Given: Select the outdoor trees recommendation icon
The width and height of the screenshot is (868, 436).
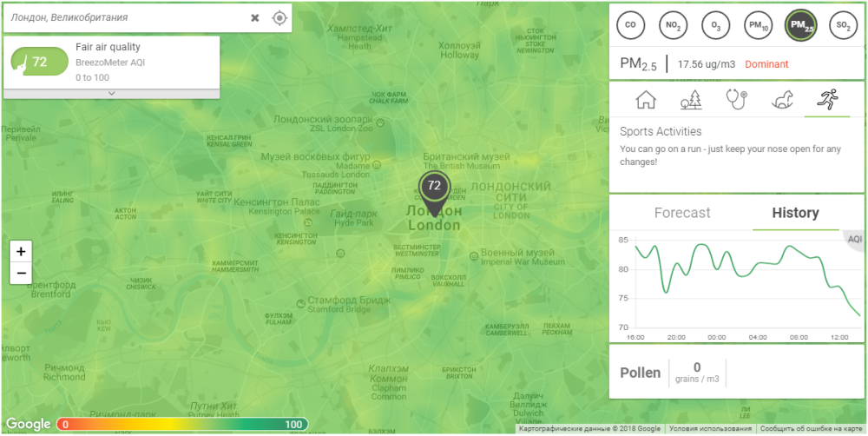Looking at the screenshot, I should [692, 100].
